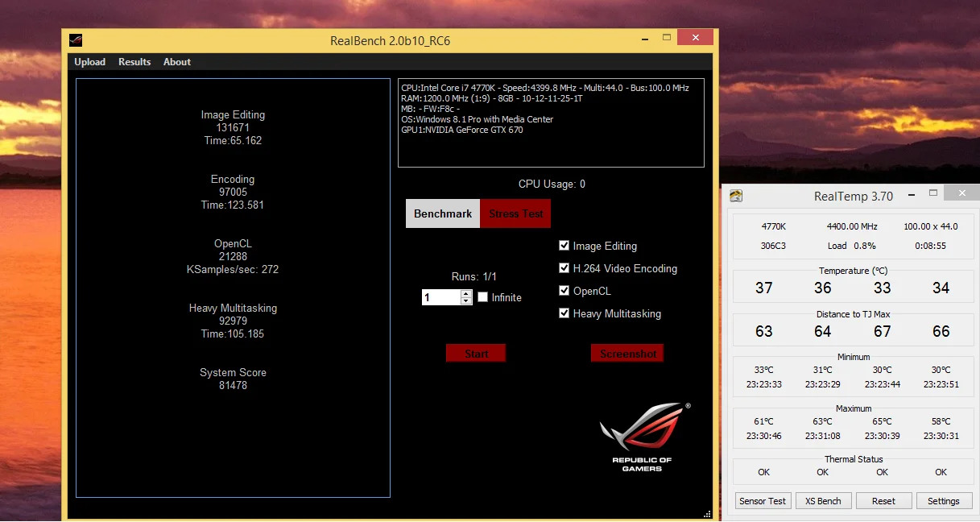Switch to the Benchmark tab

click(443, 213)
